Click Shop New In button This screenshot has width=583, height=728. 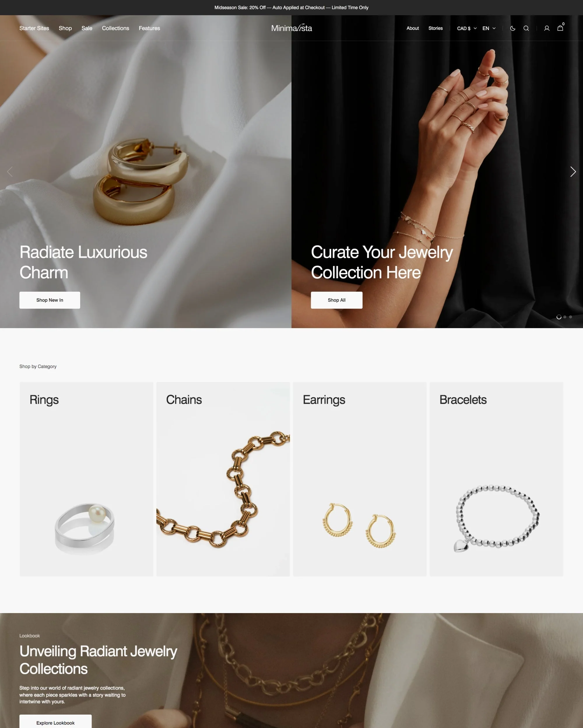[50, 300]
